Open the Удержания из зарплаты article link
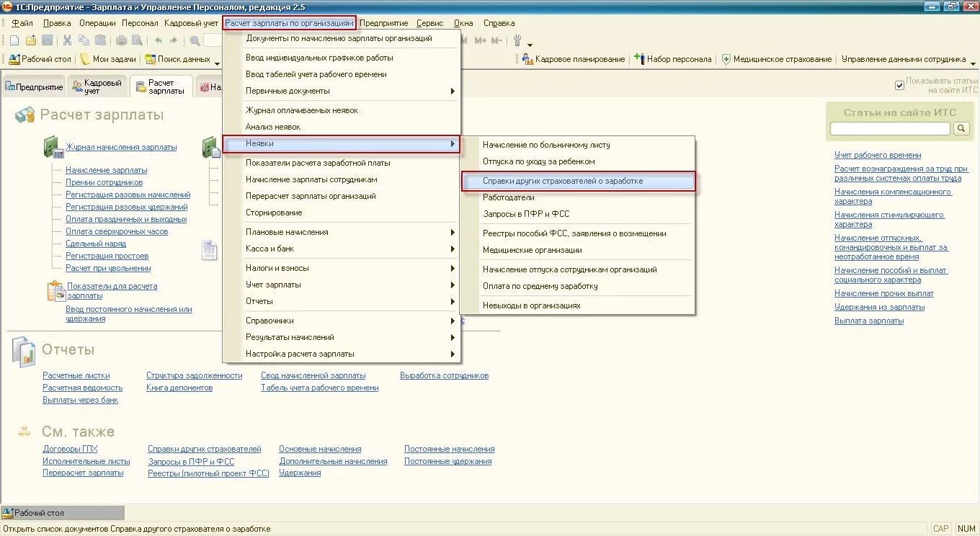Screen dimensions: 980x536 tap(879, 307)
